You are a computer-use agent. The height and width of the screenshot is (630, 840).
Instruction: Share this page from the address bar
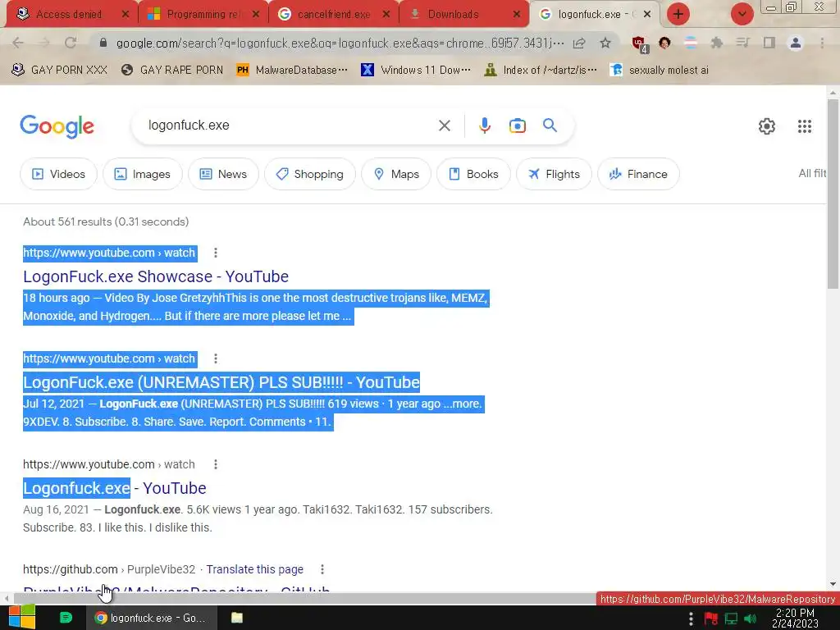(579, 43)
